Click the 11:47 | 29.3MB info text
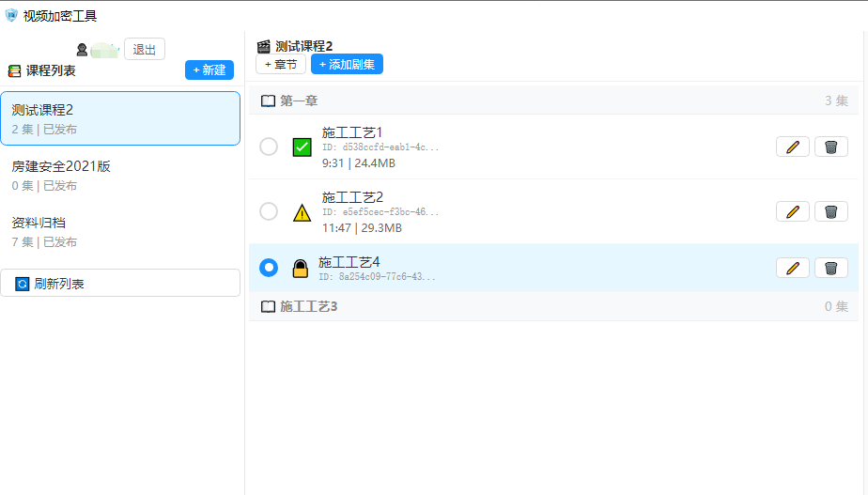Viewport: 868px width, 495px height. pyautogui.click(x=362, y=228)
